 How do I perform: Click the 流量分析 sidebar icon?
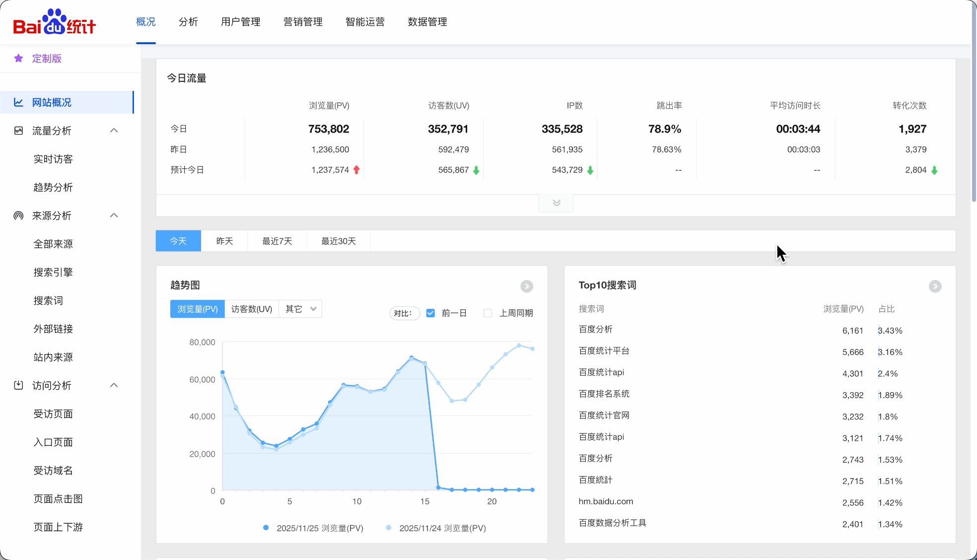(19, 131)
